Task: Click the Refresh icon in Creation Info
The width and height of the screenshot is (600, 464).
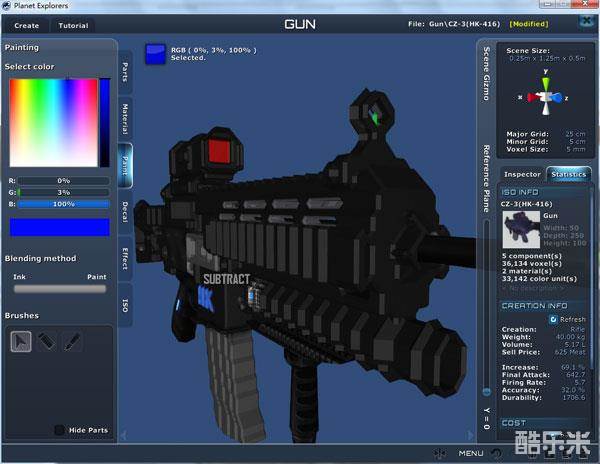Action: pos(554,319)
